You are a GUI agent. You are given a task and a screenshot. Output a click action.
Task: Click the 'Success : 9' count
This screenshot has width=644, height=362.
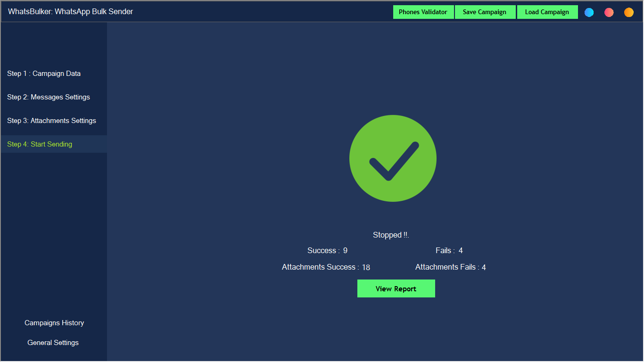(327, 251)
